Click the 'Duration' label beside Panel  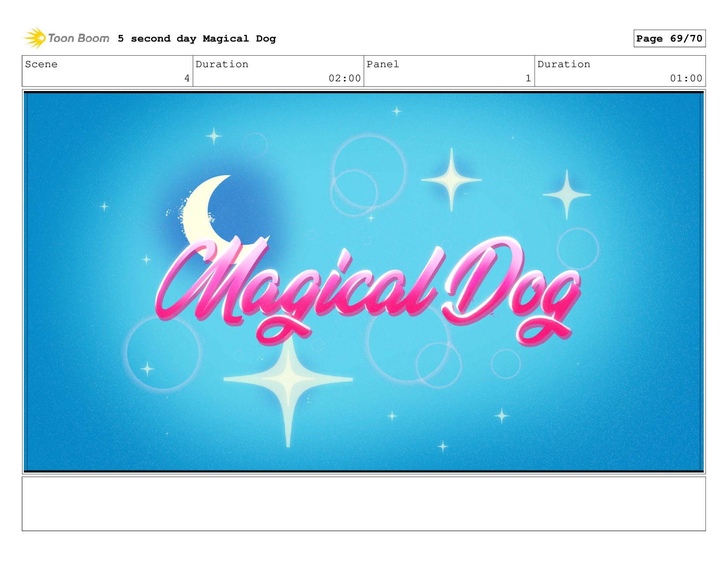pyautogui.click(x=564, y=64)
